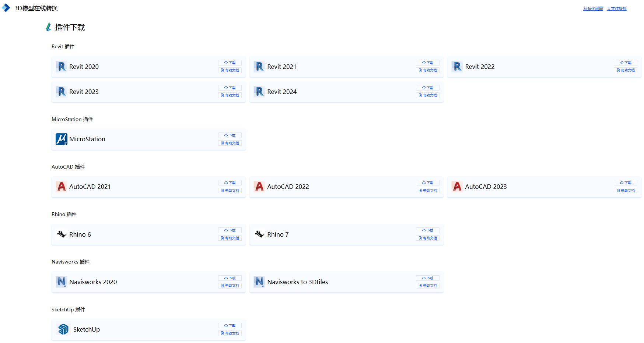Download the SketchUp plugin
This screenshot has height=343, width=644.
coord(230,325)
